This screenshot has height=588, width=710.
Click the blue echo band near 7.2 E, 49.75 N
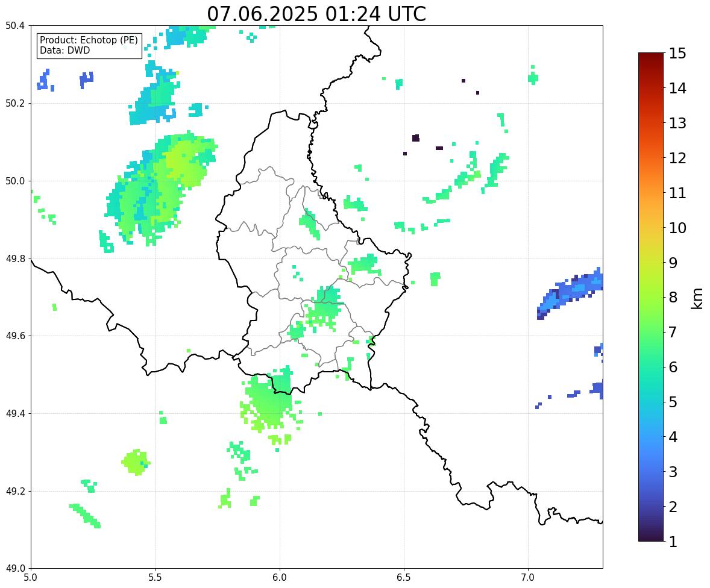point(570,292)
